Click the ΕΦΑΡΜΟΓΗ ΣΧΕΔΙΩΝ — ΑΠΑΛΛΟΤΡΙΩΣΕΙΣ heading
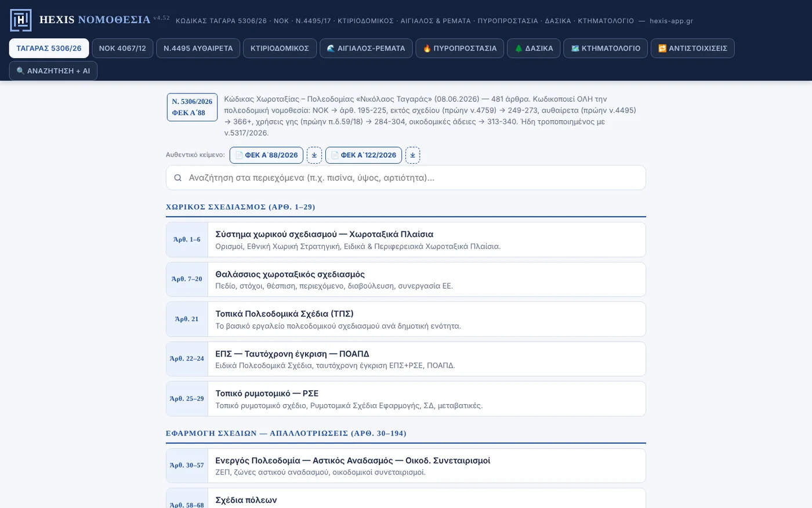812x508 pixels. [x=286, y=434]
